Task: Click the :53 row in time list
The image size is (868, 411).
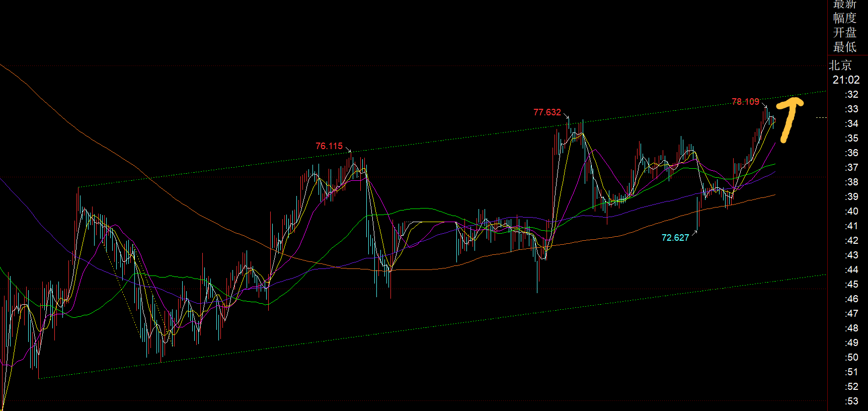Action: (851, 401)
